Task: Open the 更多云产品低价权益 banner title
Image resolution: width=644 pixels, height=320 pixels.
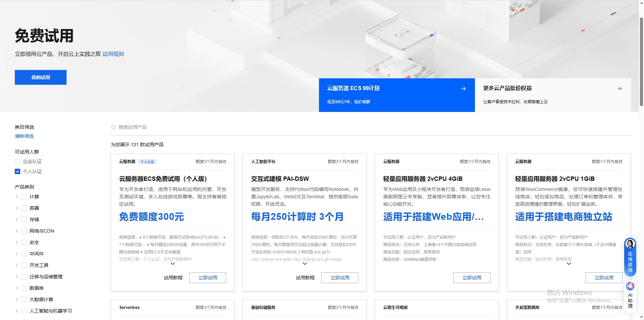Action: pos(508,88)
